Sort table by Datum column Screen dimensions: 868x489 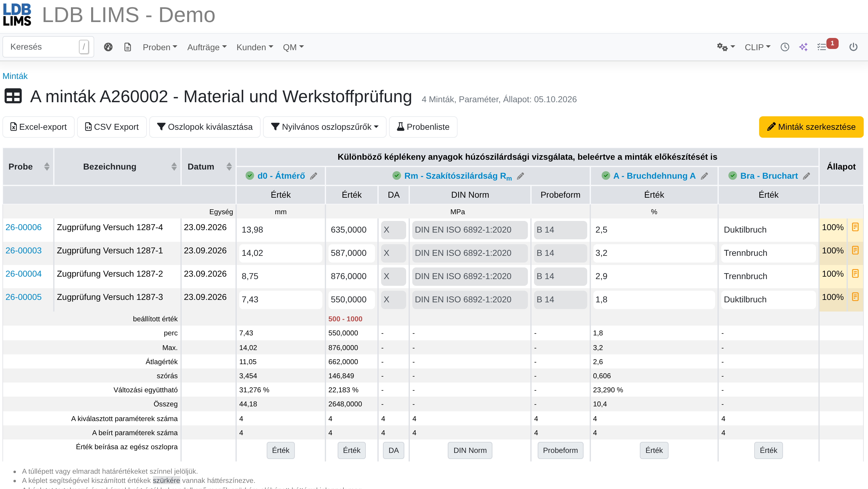[x=229, y=166]
